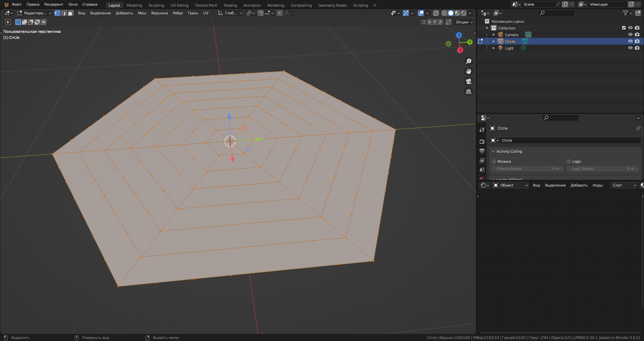644x341 pixels.
Task: Open the Tool properties tab (wrench icon)
Action: 482,130
